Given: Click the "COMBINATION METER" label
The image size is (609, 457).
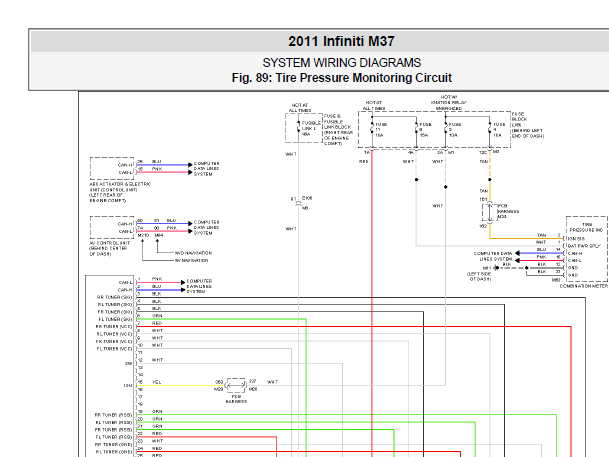Looking at the screenshot, I should pyautogui.click(x=583, y=286).
